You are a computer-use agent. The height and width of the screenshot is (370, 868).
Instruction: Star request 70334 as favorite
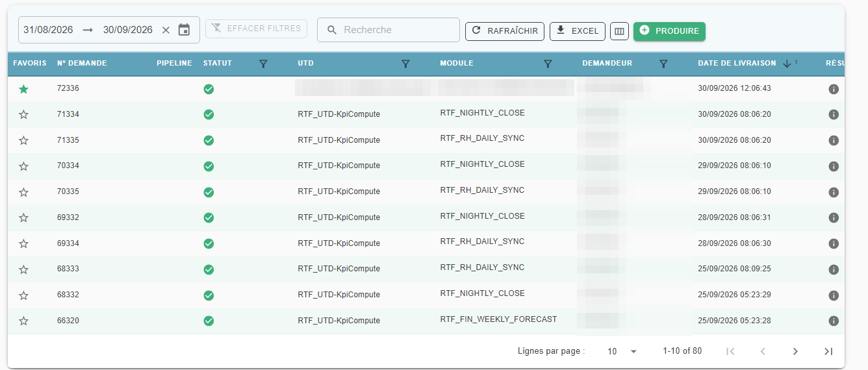[23, 167]
